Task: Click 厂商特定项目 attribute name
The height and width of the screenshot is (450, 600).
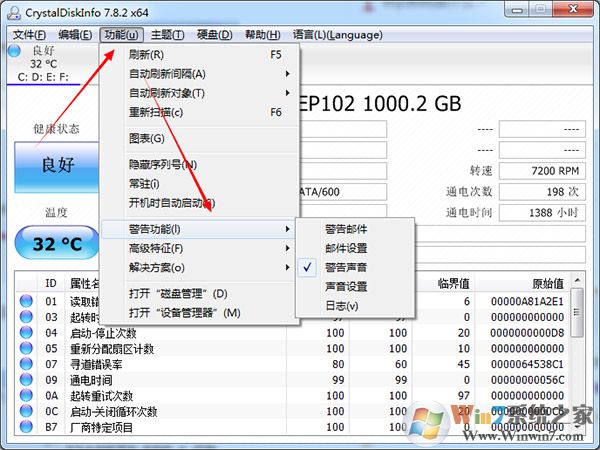Action: point(101,427)
